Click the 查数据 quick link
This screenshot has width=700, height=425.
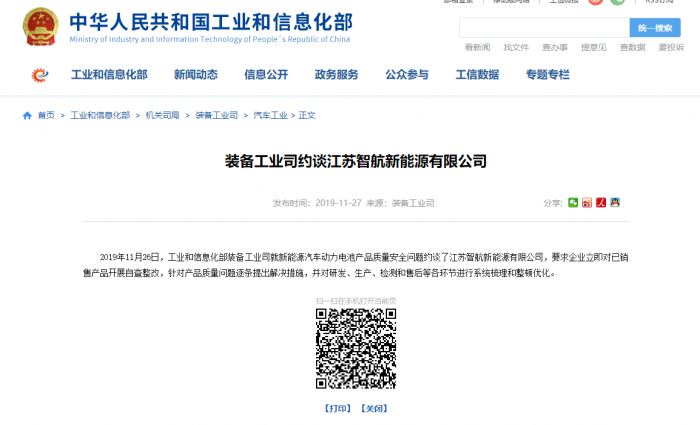tap(633, 47)
